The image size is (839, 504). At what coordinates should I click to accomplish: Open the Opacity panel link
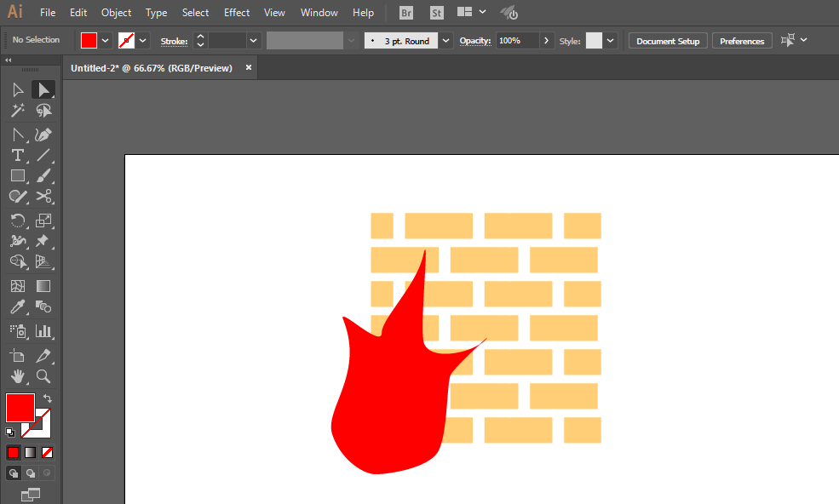click(475, 41)
